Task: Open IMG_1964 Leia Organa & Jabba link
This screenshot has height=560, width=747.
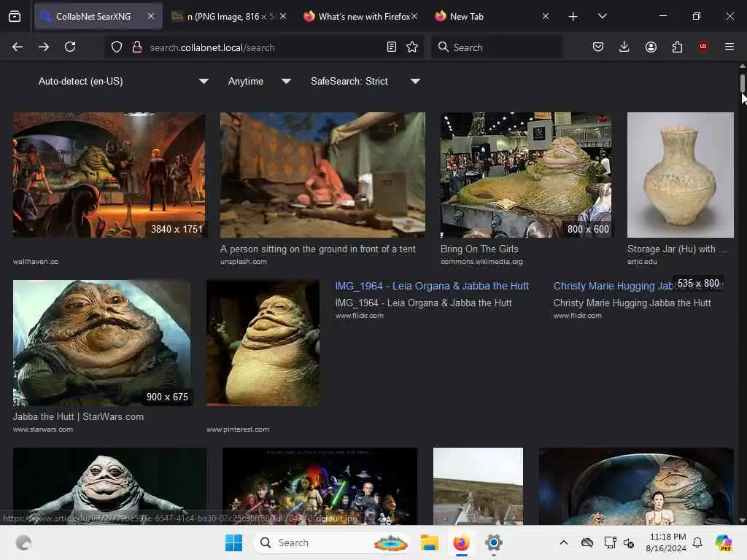Action: (432, 286)
